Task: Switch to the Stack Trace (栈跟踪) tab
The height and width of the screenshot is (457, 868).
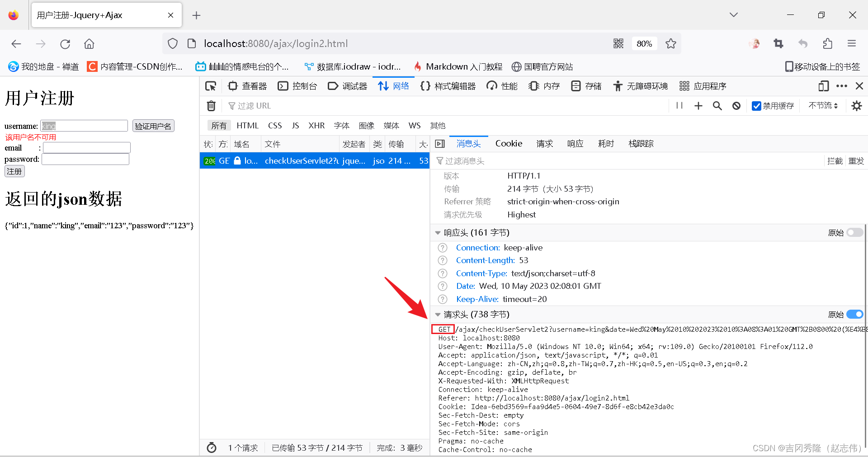Action: 641,144
